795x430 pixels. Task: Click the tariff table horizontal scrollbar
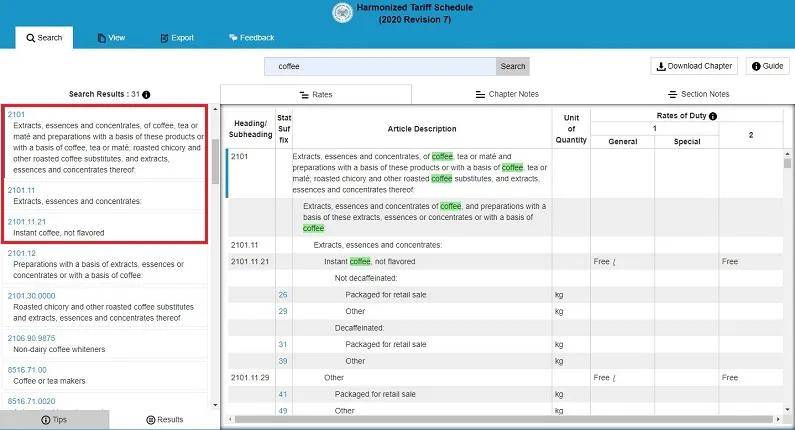pos(500,420)
